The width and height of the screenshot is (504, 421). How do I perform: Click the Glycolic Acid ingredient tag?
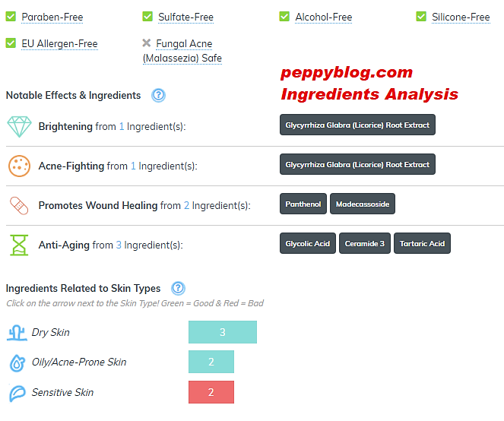pyautogui.click(x=307, y=243)
